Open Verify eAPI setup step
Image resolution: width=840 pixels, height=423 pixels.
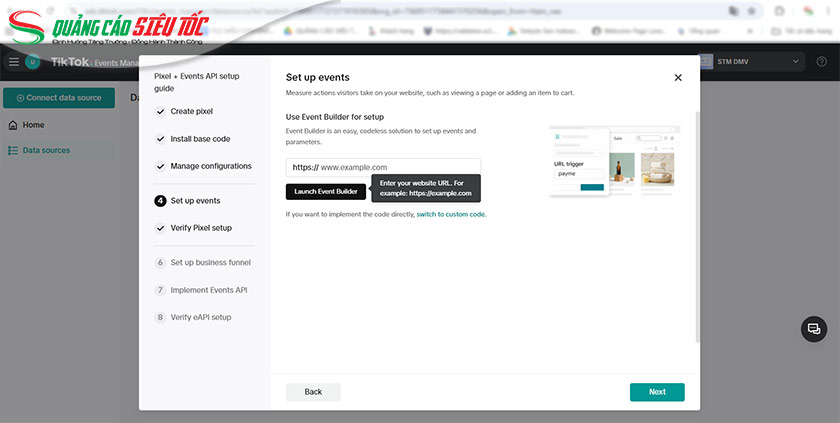point(201,318)
